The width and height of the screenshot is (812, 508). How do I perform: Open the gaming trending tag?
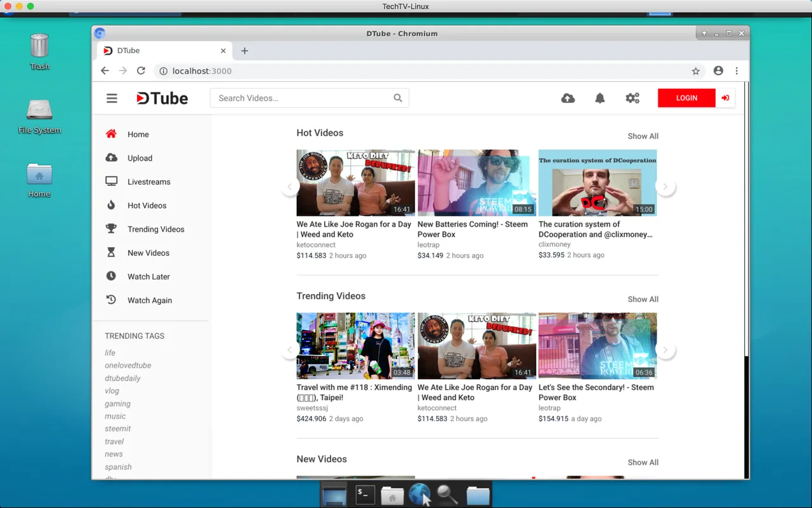tap(118, 403)
